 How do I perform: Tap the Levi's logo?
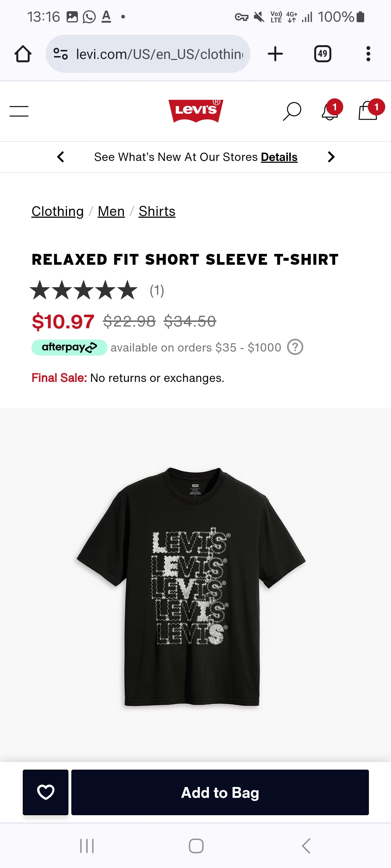point(196,111)
